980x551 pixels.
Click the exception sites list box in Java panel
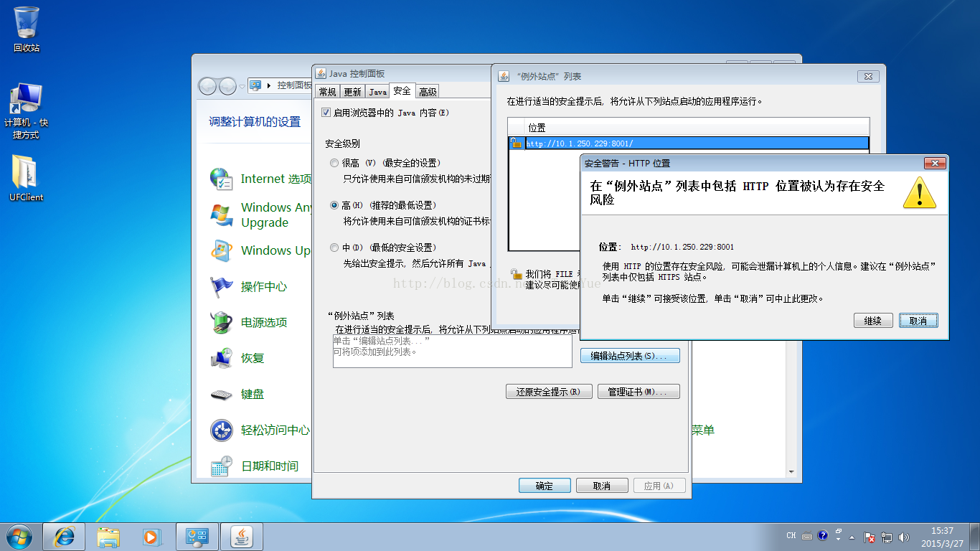click(452, 351)
